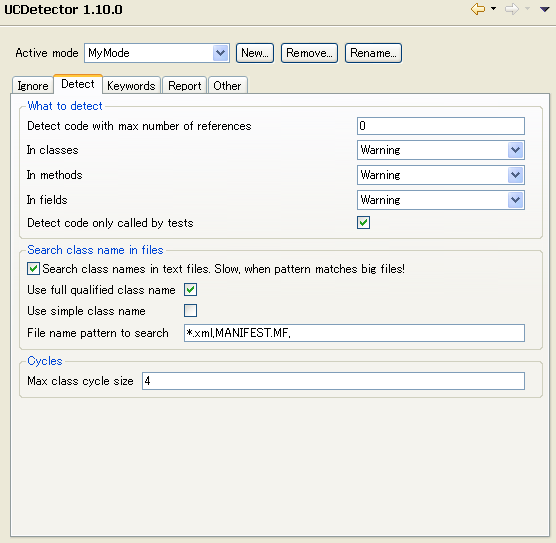The height and width of the screenshot is (543, 556).
Task: Open the forward arrow history dropdown
Action: tap(527, 9)
